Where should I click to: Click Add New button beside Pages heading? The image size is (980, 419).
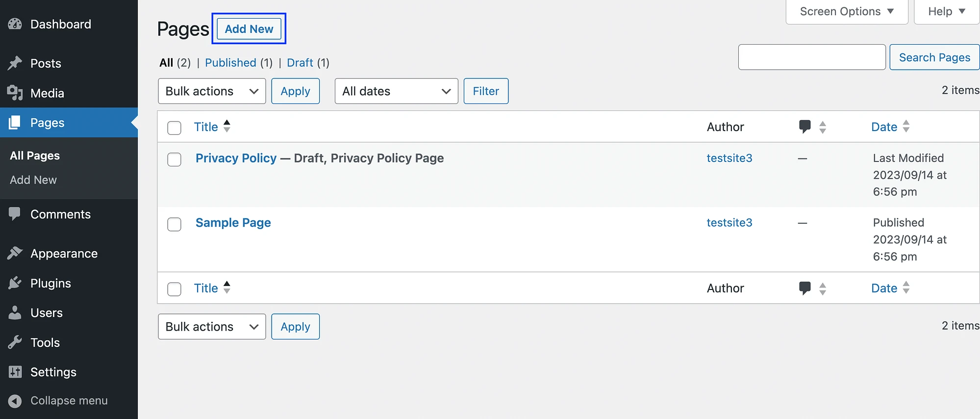pyautogui.click(x=249, y=29)
